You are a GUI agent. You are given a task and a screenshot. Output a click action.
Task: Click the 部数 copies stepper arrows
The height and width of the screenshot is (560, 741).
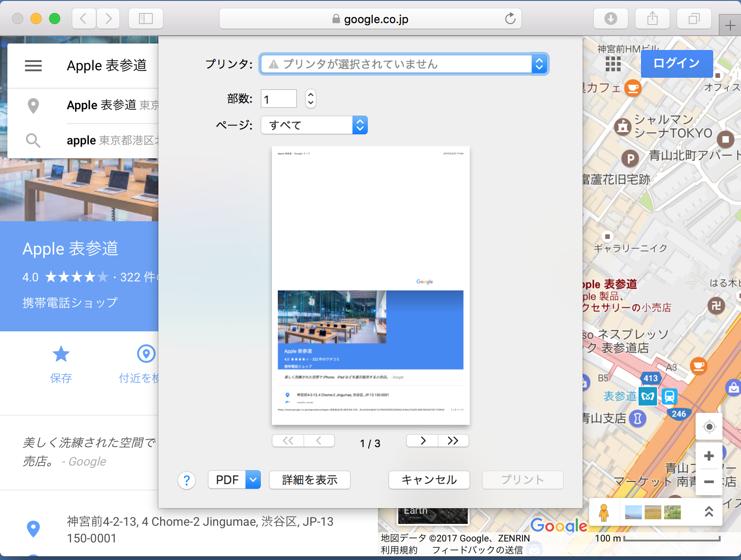pyautogui.click(x=311, y=99)
